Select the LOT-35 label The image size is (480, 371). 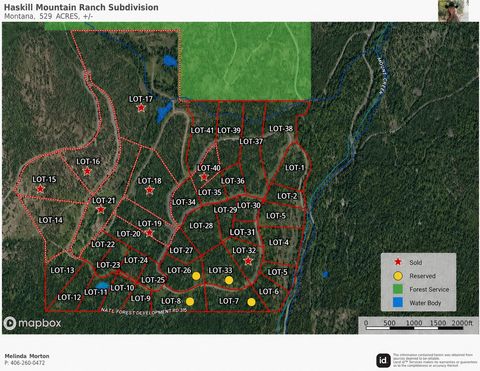210,192
